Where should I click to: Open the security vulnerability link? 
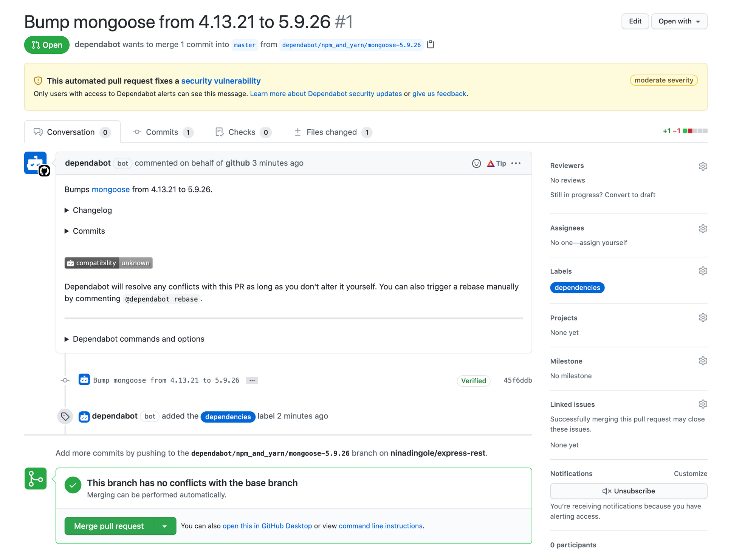click(x=221, y=81)
